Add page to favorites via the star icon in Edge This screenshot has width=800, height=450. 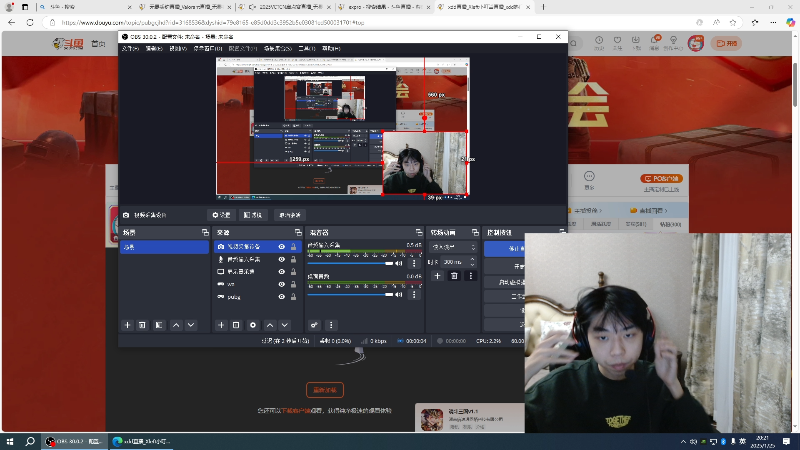coord(733,22)
